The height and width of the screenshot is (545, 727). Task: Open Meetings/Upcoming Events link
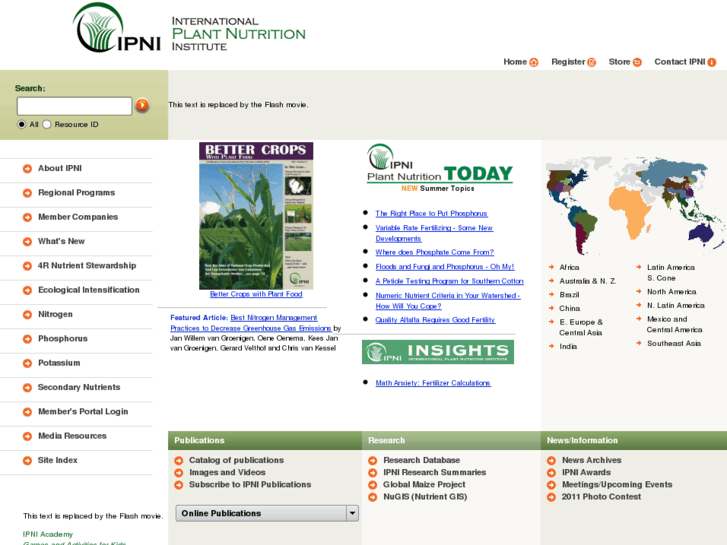coord(617,485)
